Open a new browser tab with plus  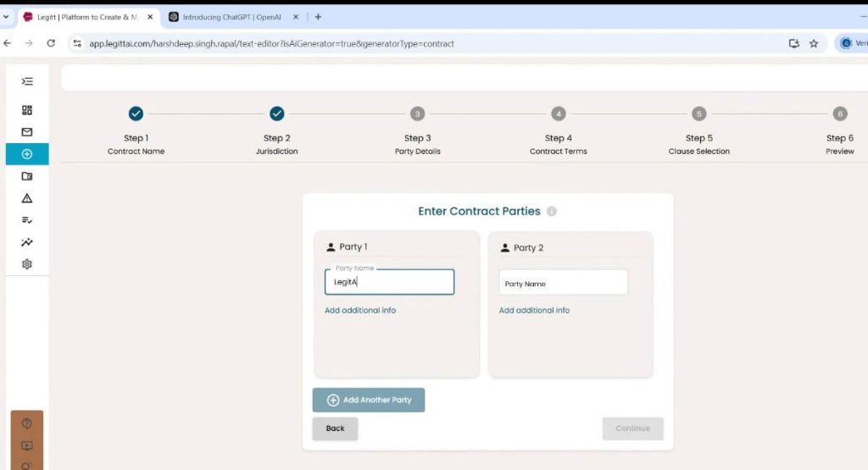318,17
